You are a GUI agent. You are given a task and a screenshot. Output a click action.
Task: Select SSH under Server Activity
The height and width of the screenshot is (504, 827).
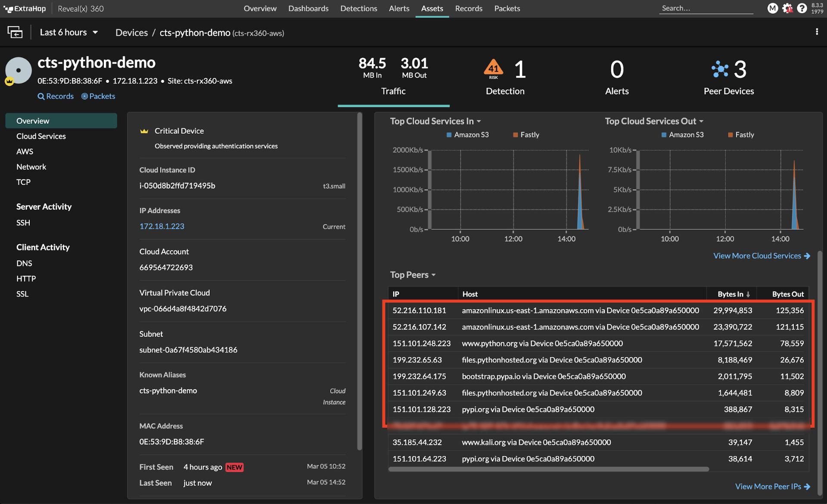point(23,223)
